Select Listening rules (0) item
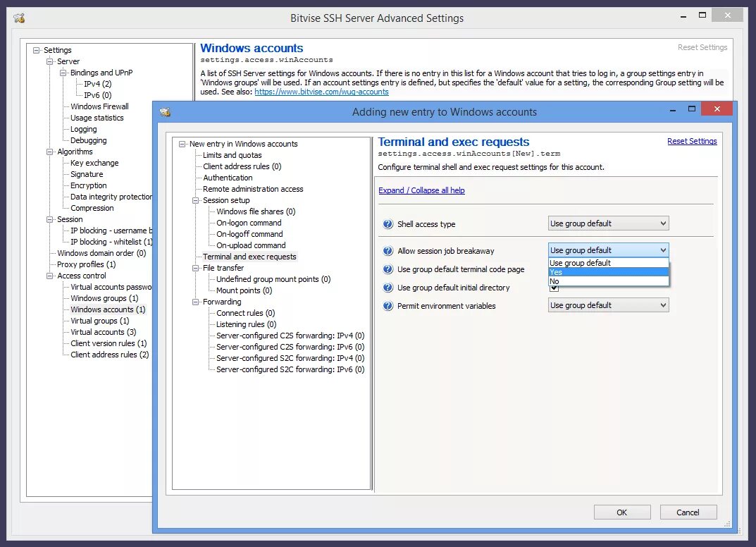 (x=247, y=324)
